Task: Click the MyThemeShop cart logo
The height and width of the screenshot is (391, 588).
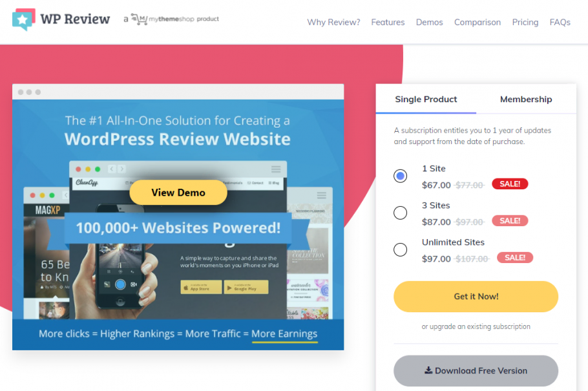Action: (x=140, y=19)
